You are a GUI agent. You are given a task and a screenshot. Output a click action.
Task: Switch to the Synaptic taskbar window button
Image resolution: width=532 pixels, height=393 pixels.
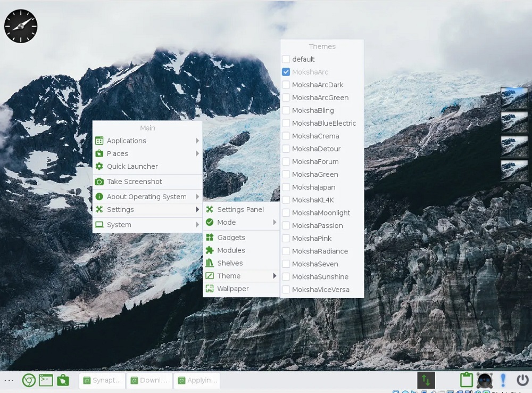pos(103,380)
